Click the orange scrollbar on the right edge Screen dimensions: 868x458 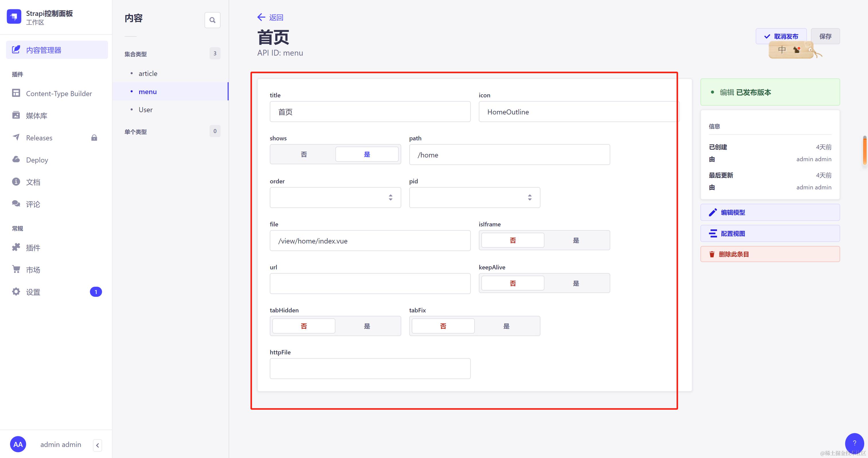click(864, 150)
